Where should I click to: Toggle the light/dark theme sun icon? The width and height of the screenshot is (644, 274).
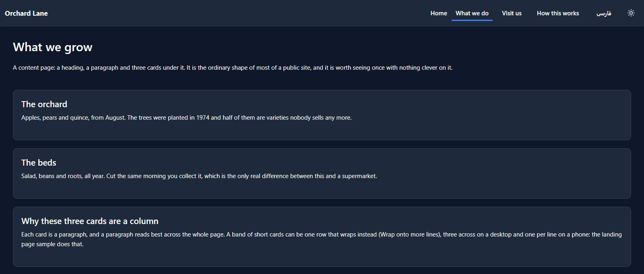click(631, 13)
